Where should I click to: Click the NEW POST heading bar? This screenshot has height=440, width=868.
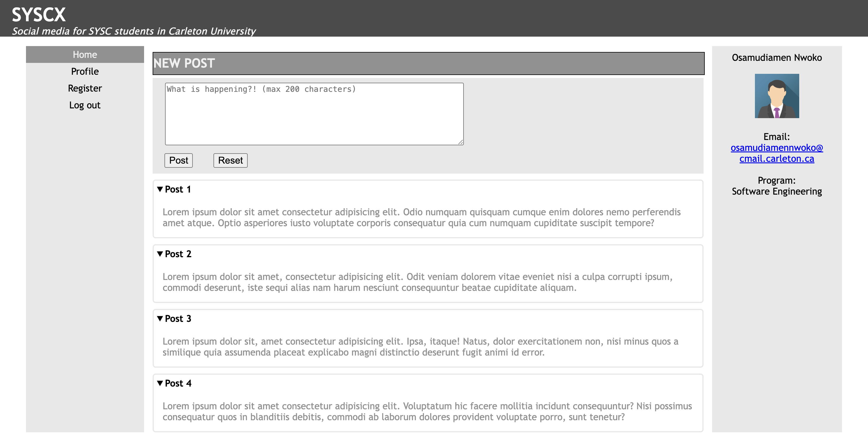(x=428, y=63)
